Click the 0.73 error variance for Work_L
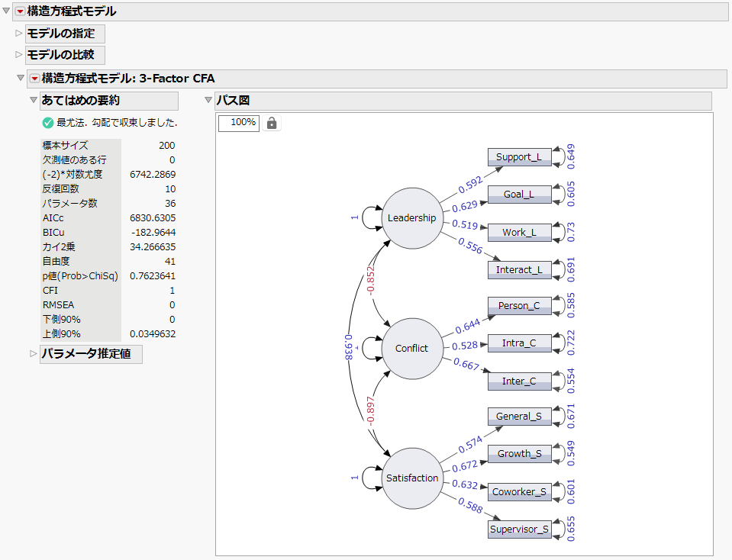 click(x=570, y=232)
